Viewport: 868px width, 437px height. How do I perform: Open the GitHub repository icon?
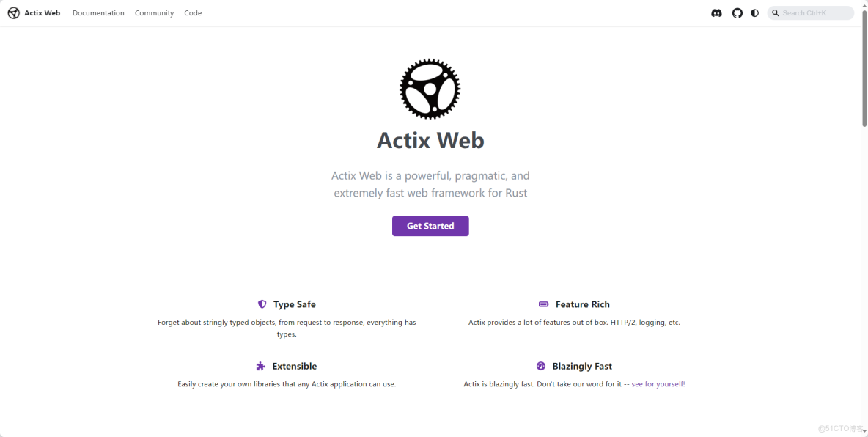coord(737,12)
